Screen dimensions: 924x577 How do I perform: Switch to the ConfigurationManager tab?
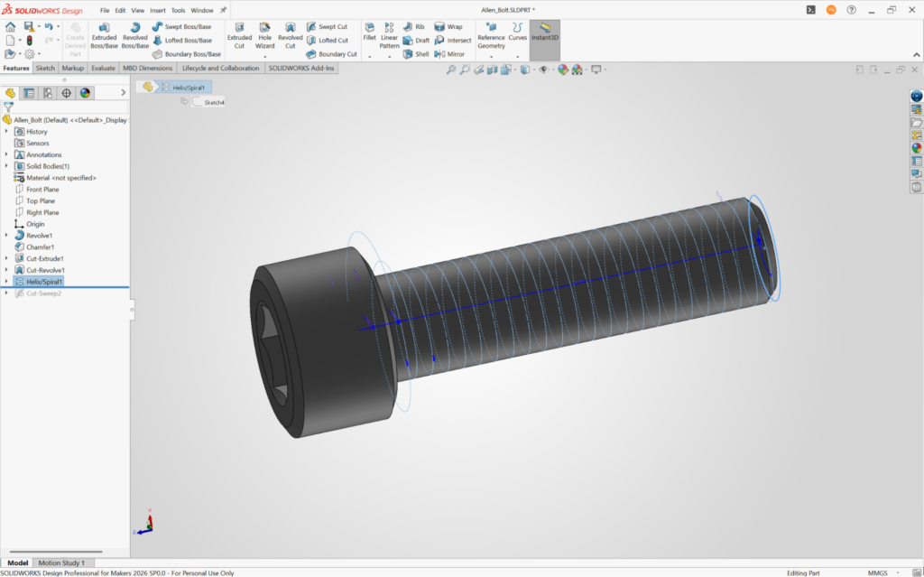48,93
